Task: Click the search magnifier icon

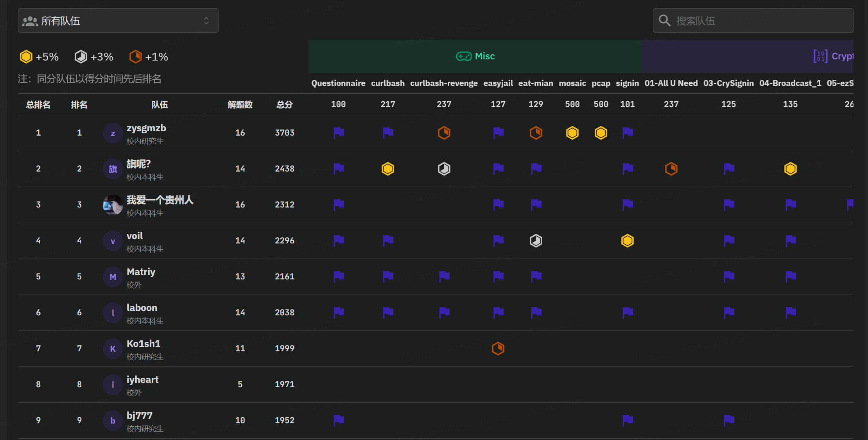Action: coord(664,20)
